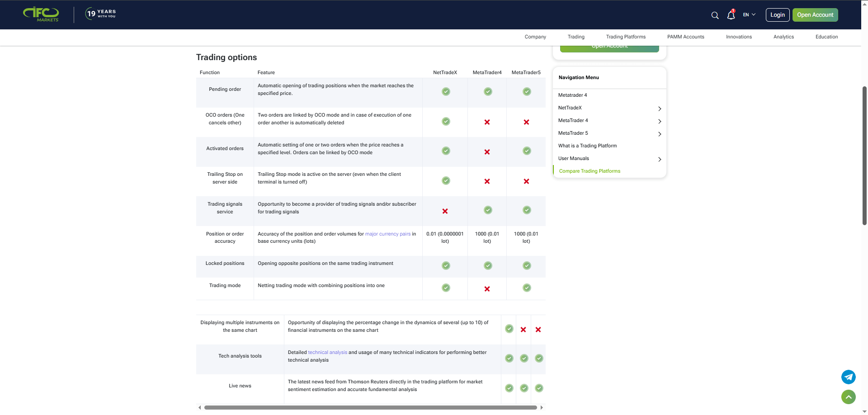Click first checkmark in Displaying multiple instruments row
Screen dimensions: 868x415
point(509,329)
